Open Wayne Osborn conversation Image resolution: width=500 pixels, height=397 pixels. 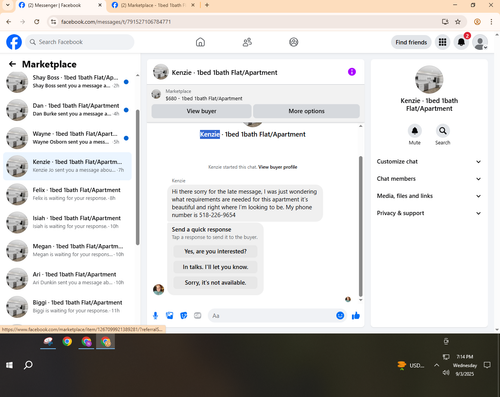click(67, 138)
